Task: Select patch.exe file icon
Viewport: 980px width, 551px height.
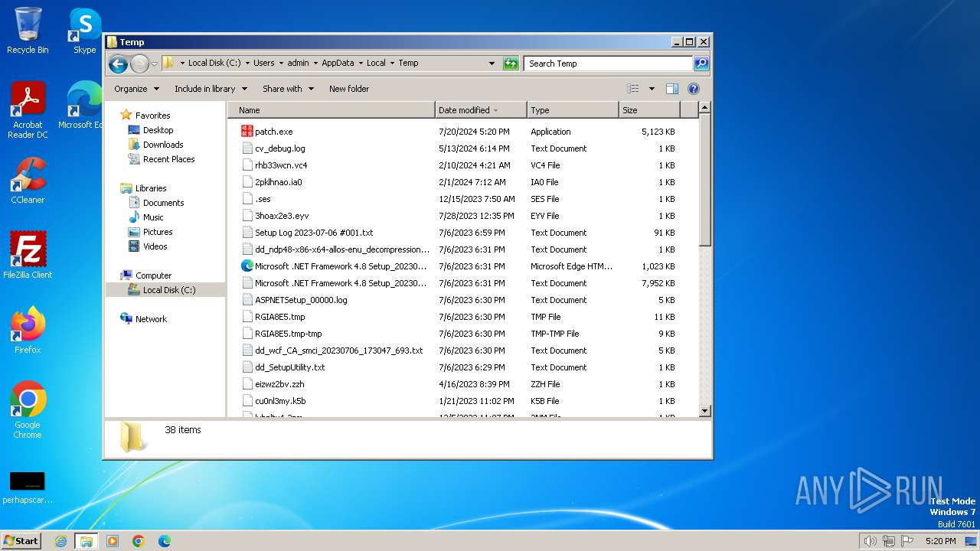Action: coord(247,132)
